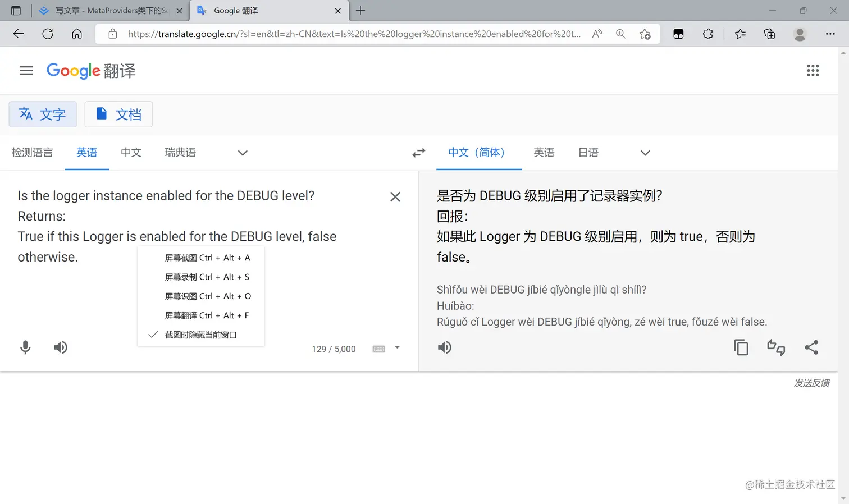
Task: Click the 发送反馈 feedback link
Action: [x=811, y=383]
